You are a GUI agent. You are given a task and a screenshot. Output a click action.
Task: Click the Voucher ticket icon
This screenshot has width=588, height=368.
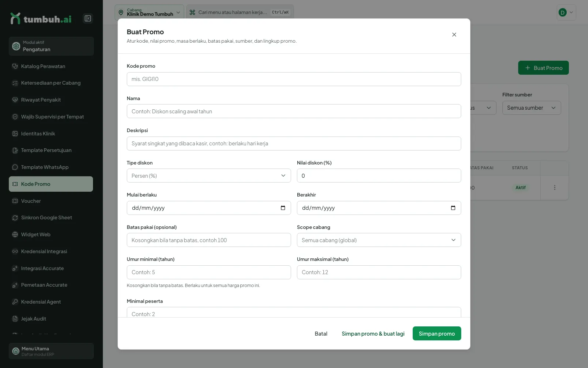(x=15, y=201)
